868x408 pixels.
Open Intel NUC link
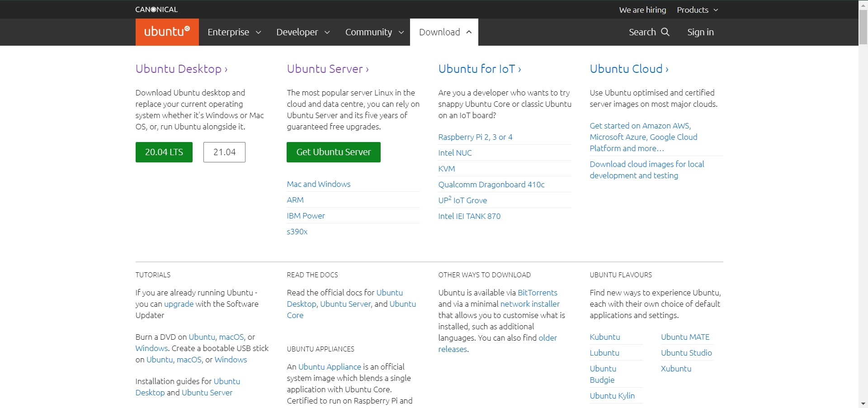point(455,153)
